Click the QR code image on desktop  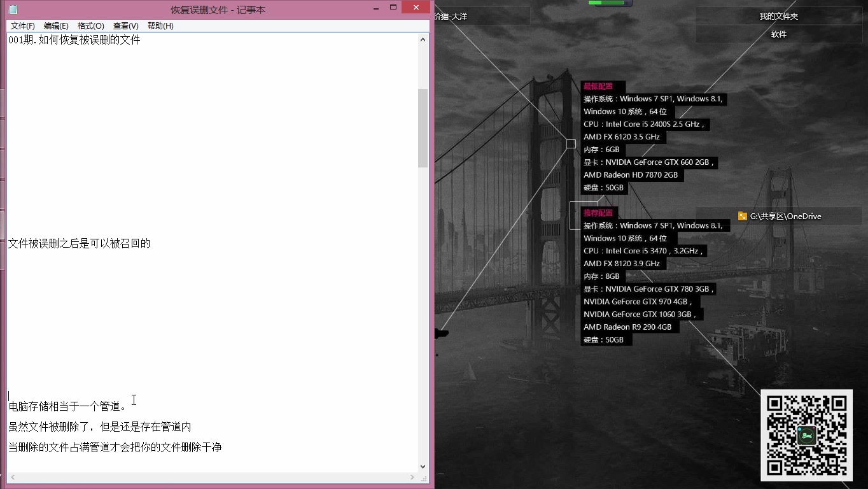[x=806, y=435]
